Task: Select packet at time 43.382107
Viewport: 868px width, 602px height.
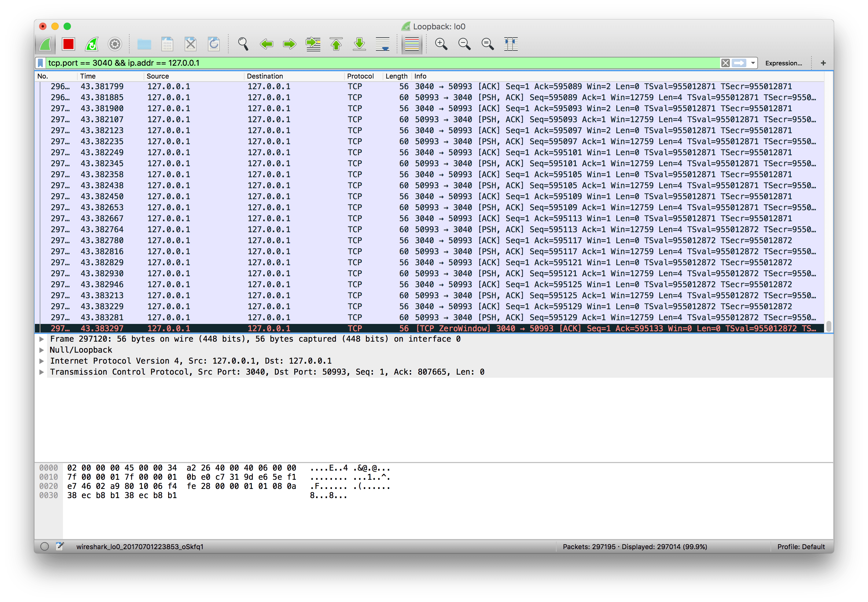Action: (x=429, y=119)
